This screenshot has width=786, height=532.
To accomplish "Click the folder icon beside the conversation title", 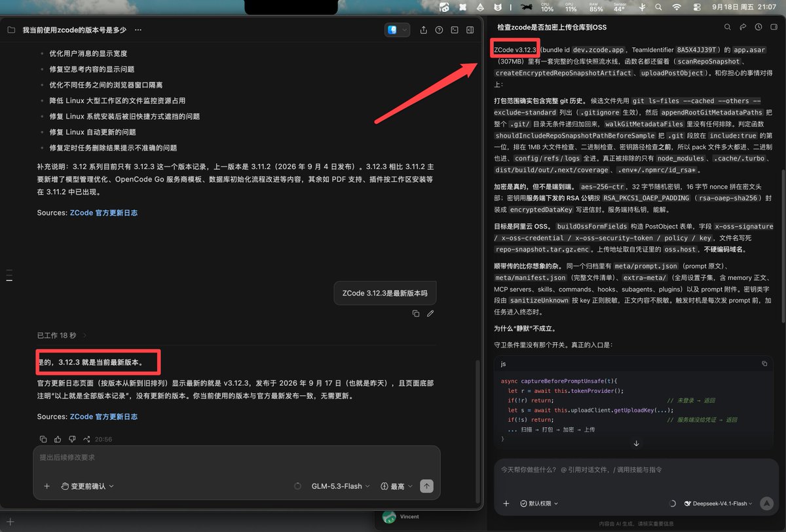I will pyautogui.click(x=11, y=30).
